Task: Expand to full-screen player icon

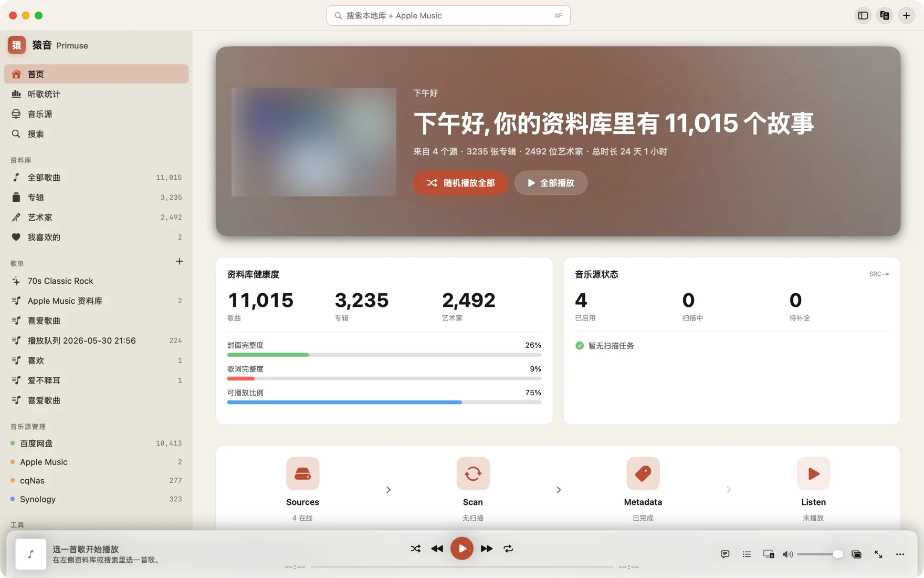Action: click(x=878, y=554)
